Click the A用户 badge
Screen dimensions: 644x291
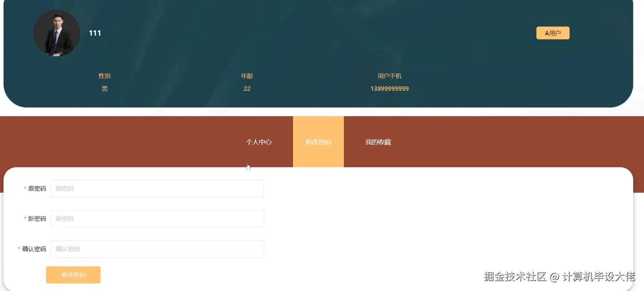pyautogui.click(x=553, y=33)
